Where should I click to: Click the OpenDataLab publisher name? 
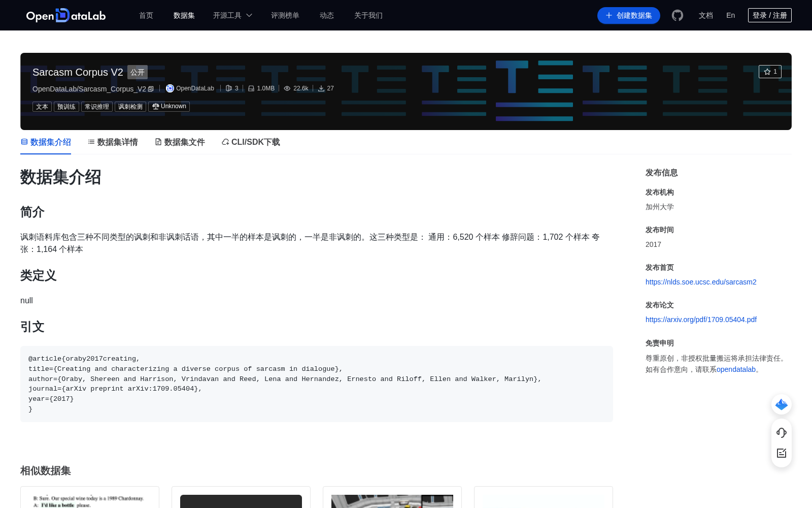[x=195, y=88]
